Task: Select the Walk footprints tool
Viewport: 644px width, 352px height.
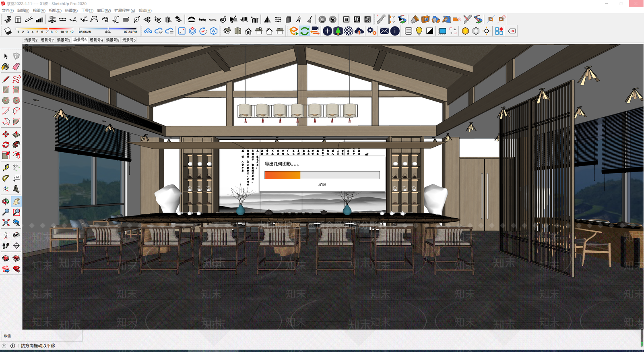Action: [6, 245]
